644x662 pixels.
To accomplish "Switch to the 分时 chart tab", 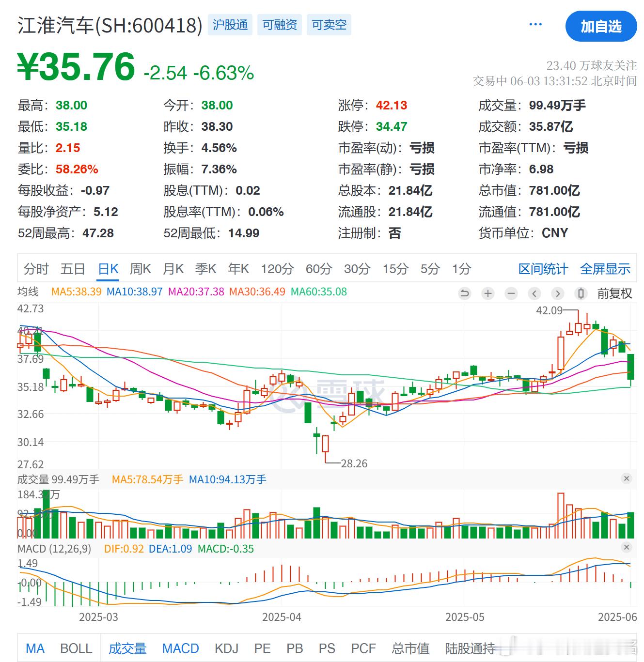I will click(36, 269).
